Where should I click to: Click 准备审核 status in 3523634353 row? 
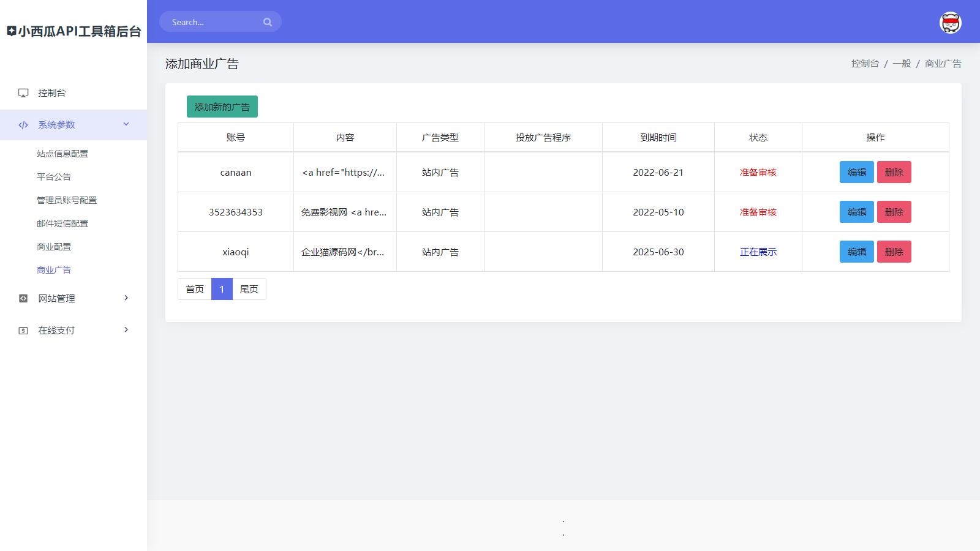pos(758,212)
